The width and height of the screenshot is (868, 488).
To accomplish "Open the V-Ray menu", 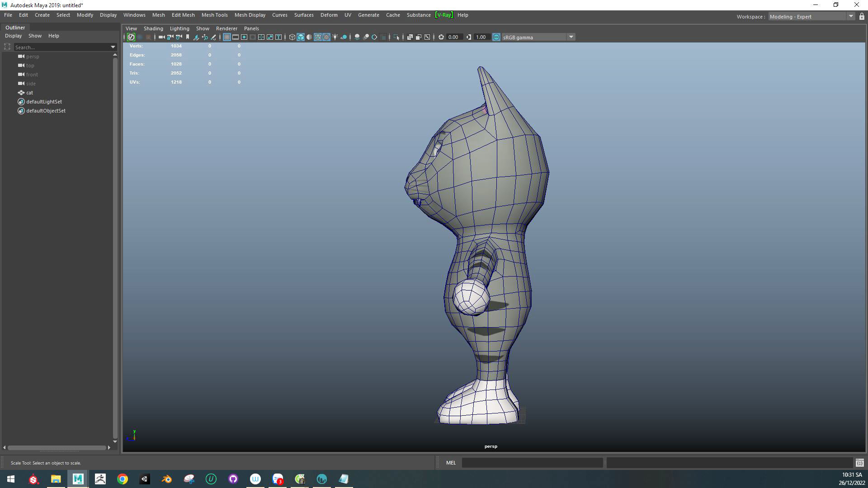I will [x=443, y=15].
